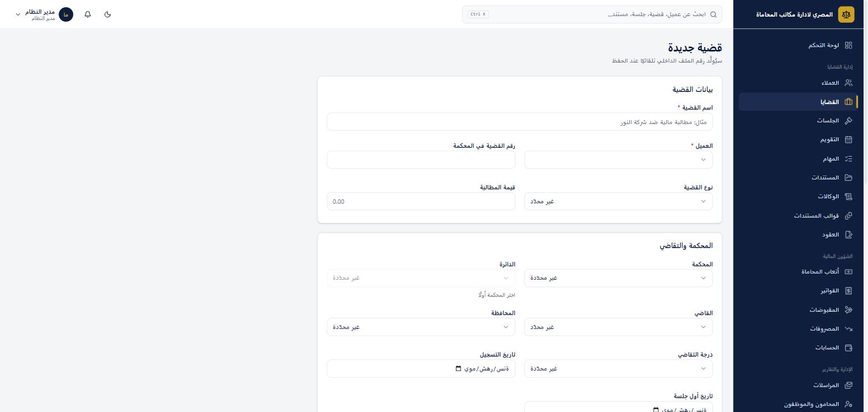Open the العميل client dropdown
Screen dimensions: 868x412
pyautogui.click(x=618, y=160)
